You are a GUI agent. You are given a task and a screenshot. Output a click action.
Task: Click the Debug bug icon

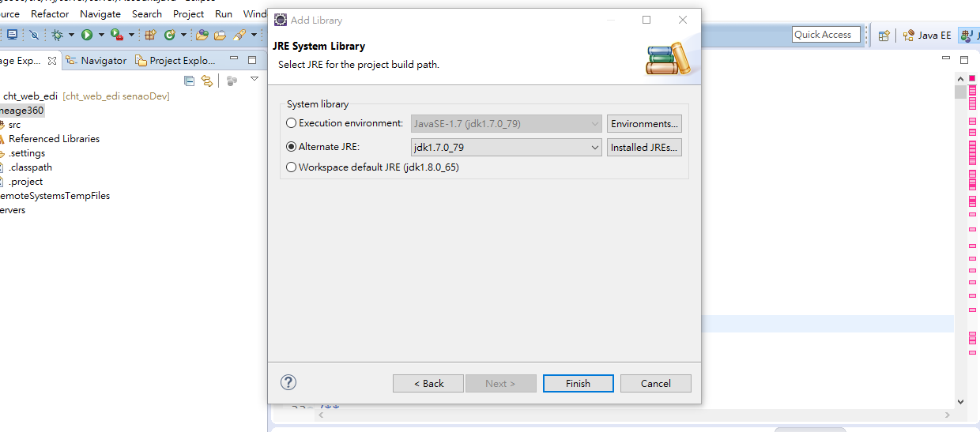(x=57, y=35)
